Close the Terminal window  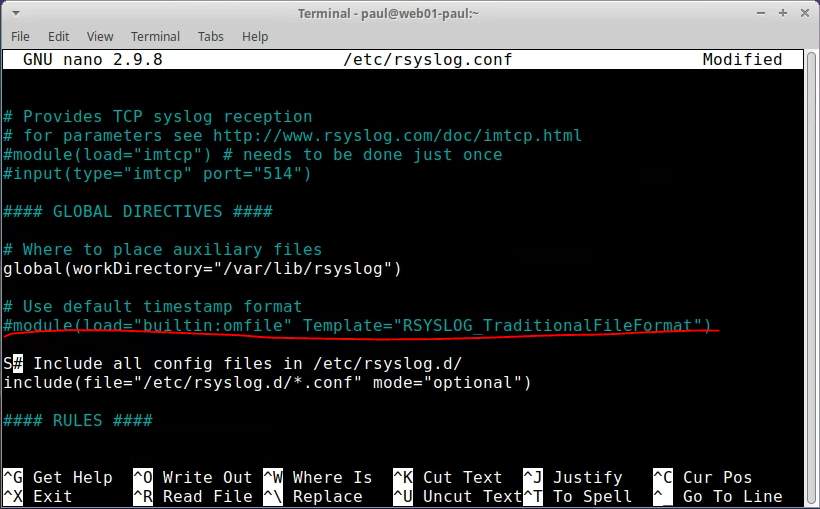click(x=804, y=13)
